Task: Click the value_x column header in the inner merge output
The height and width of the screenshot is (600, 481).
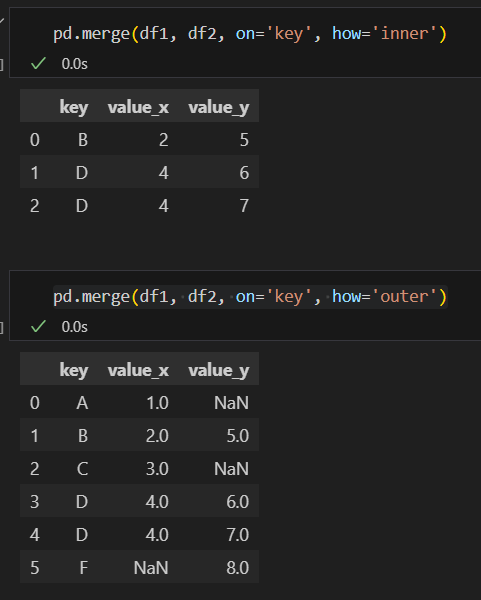Action: click(138, 107)
